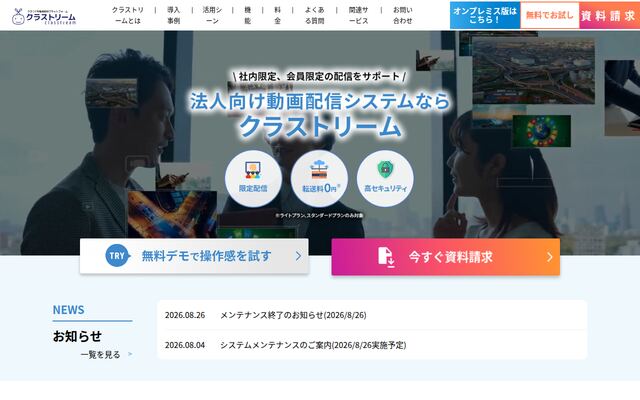Open the 導入事例 menu item
The image size is (640, 400).
click(173, 15)
